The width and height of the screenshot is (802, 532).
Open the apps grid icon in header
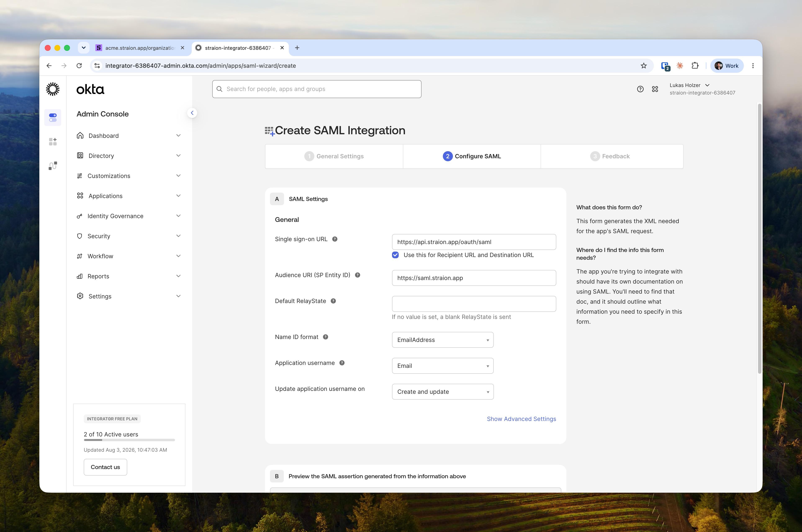tap(655, 89)
